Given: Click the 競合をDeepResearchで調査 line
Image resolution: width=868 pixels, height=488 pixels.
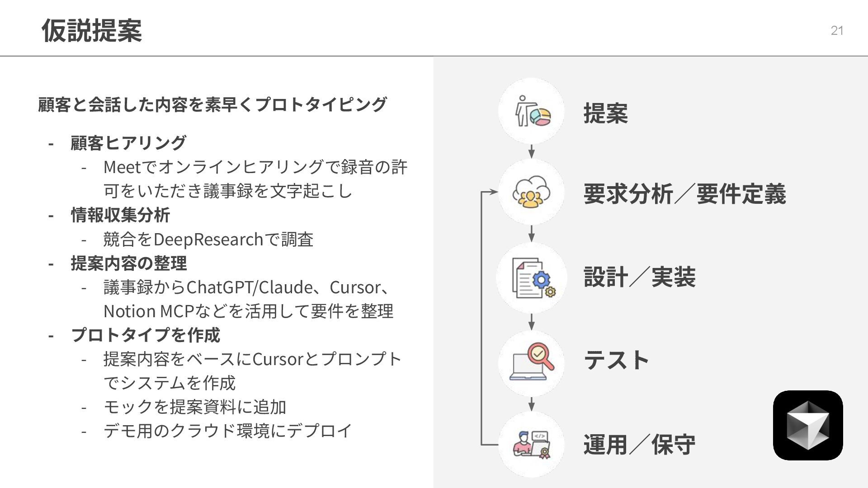Looking at the screenshot, I should [x=208, y=239].
